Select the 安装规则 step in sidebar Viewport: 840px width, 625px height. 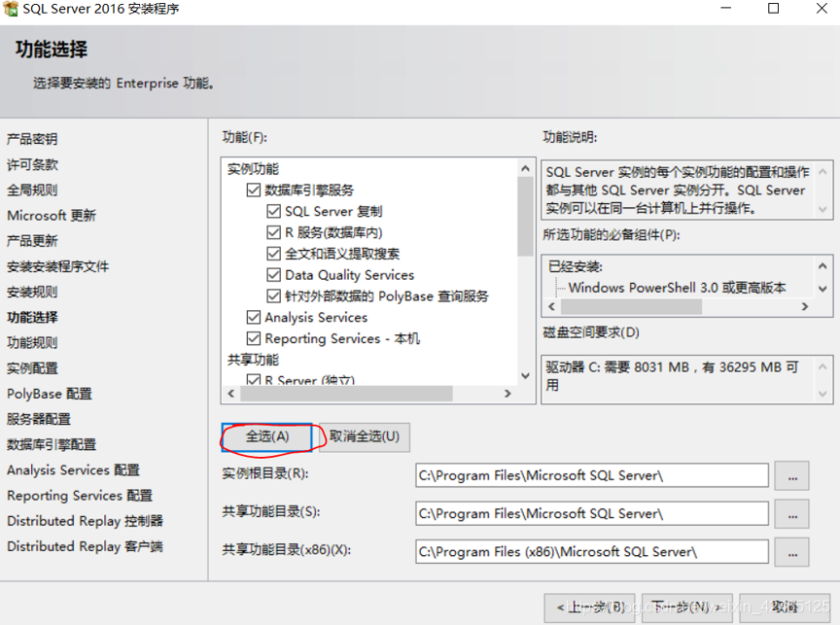32,292
